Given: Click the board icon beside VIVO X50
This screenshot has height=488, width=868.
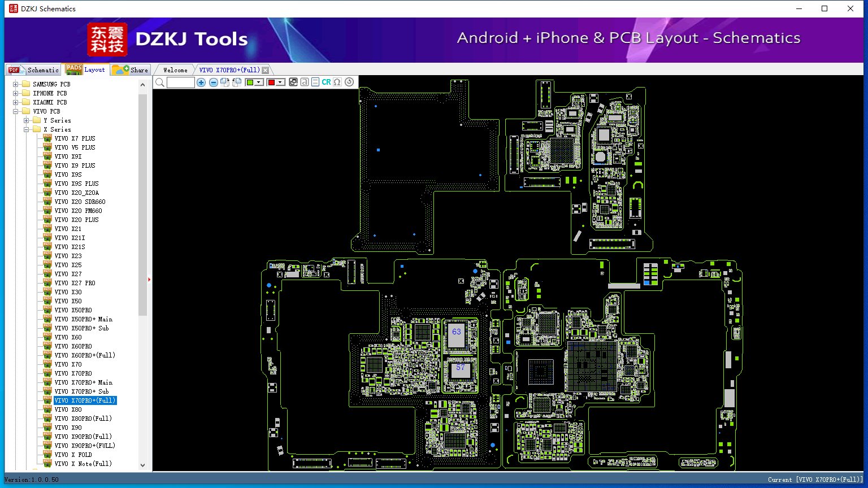Looking at the screenshot, I should pos(47,301).
